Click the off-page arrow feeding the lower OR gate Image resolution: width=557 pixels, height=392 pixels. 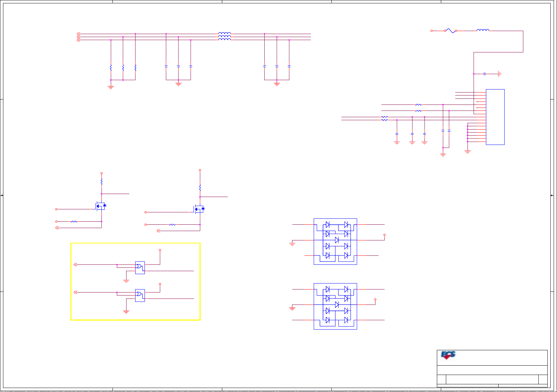click(75, 292)
